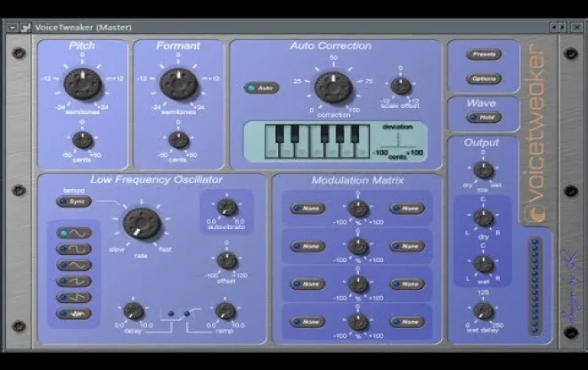Open the plugin menu arrow in title bar
Viewport: 588px width, 370px height.
(12, 28)
